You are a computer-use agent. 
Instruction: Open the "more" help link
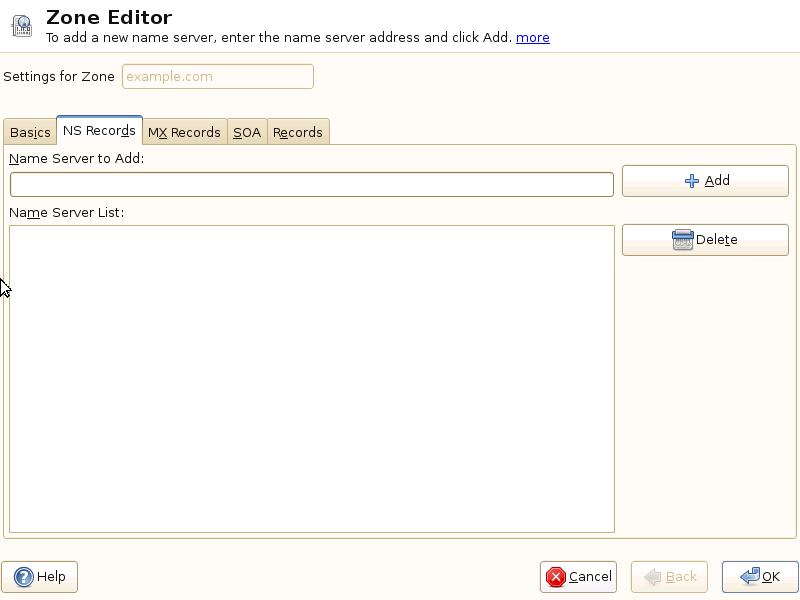pyautogui.click(x=532, y=38)
